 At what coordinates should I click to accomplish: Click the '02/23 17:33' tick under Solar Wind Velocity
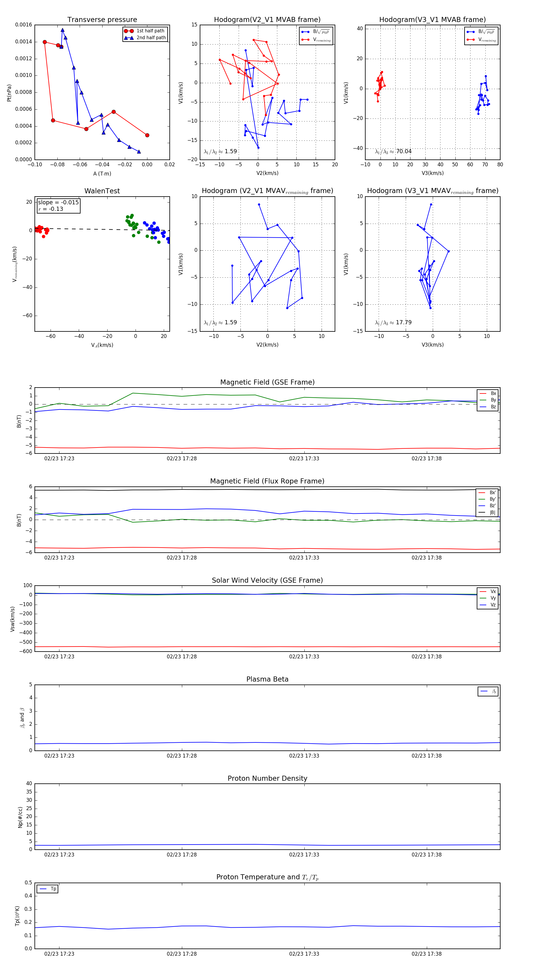pyautogui.click(x=304, y=657)
